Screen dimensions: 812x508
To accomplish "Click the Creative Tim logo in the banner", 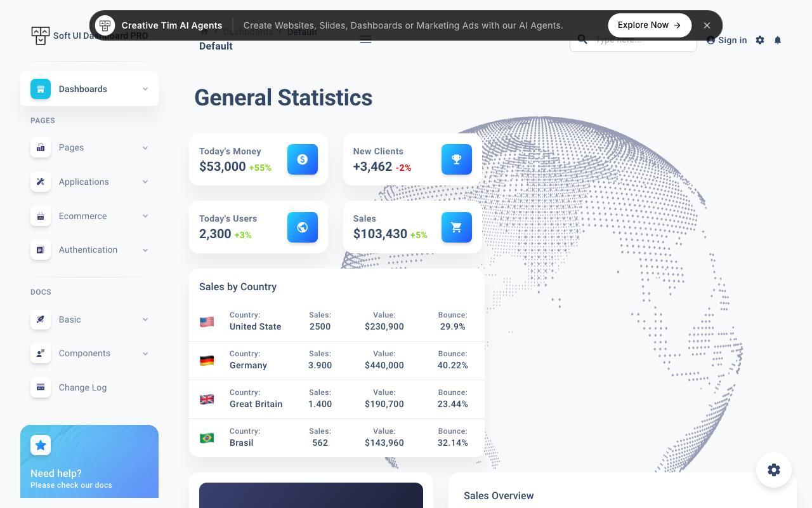I will point(105,25).
